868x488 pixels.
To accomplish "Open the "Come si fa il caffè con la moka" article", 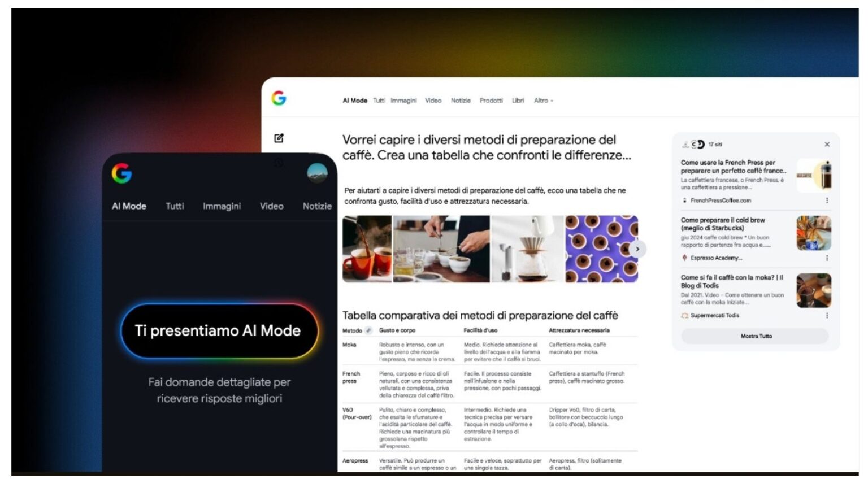I will click(x=732, y=281).
